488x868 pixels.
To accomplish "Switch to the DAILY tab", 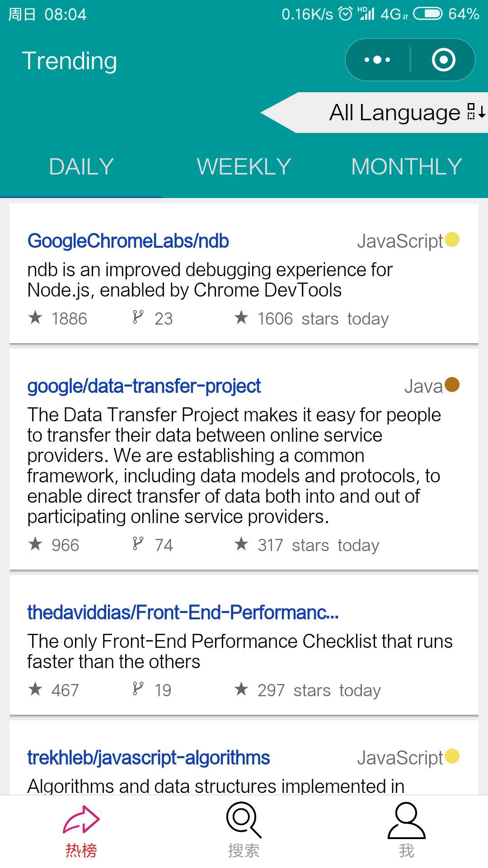I will 81,167.
